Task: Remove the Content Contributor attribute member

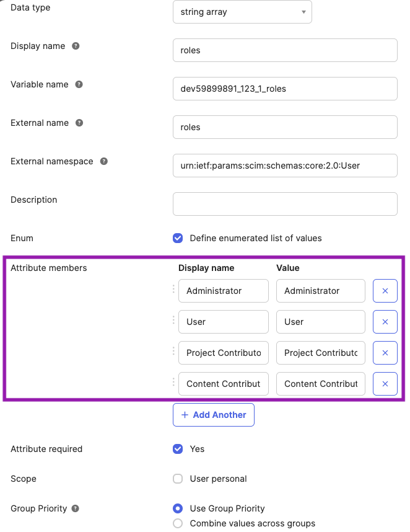Action: 385,384
